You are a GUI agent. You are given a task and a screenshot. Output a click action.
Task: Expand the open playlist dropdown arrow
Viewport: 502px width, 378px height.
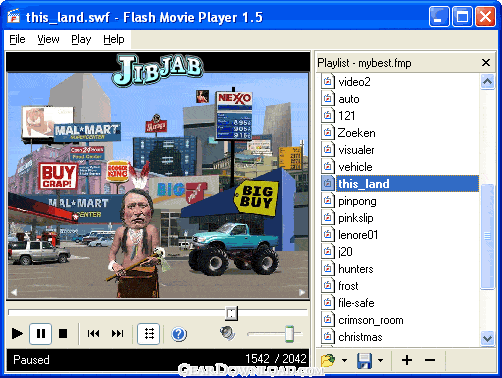(x=344, y=360)
